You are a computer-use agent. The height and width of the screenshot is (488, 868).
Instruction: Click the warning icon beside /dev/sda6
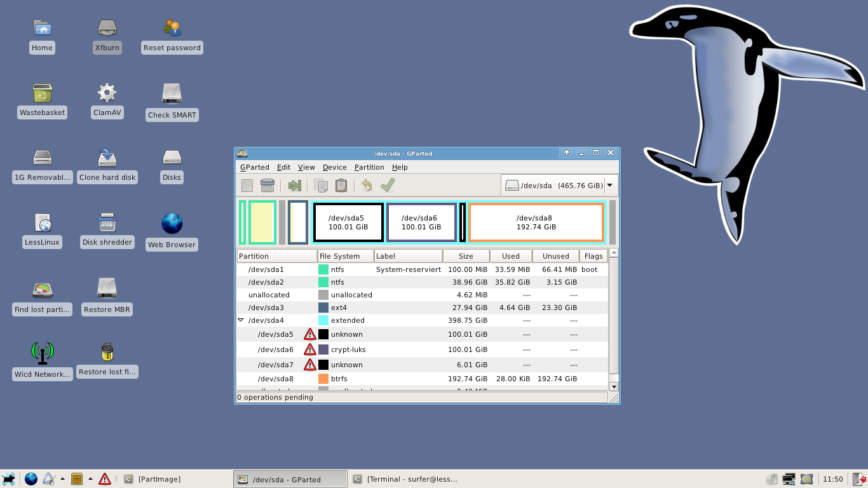point(309,349)
